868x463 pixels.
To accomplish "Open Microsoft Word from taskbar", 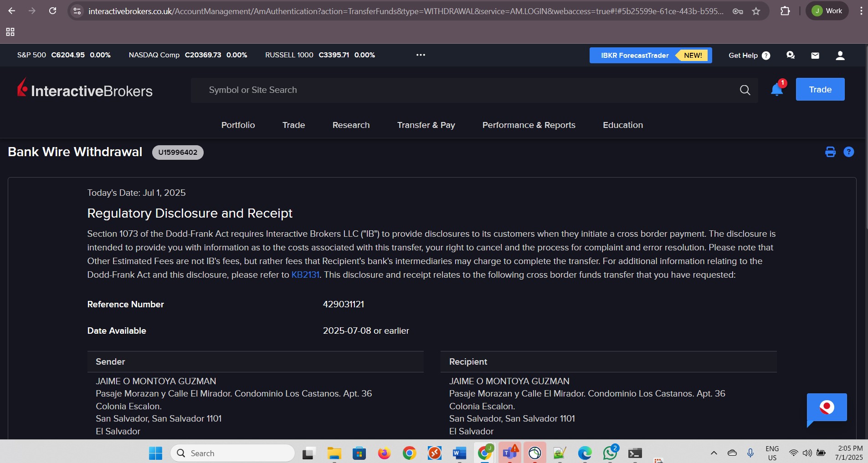I will pyautogui.click(x=459, y=453).
